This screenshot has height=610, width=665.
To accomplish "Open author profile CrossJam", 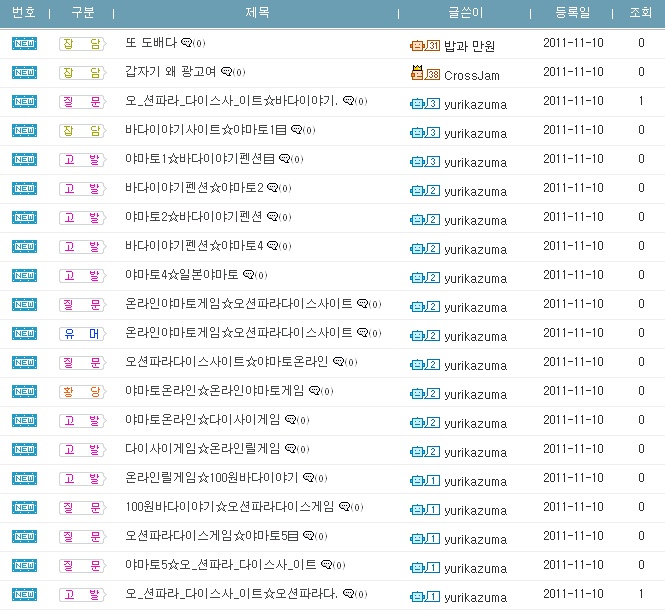I will click(472, 75).
